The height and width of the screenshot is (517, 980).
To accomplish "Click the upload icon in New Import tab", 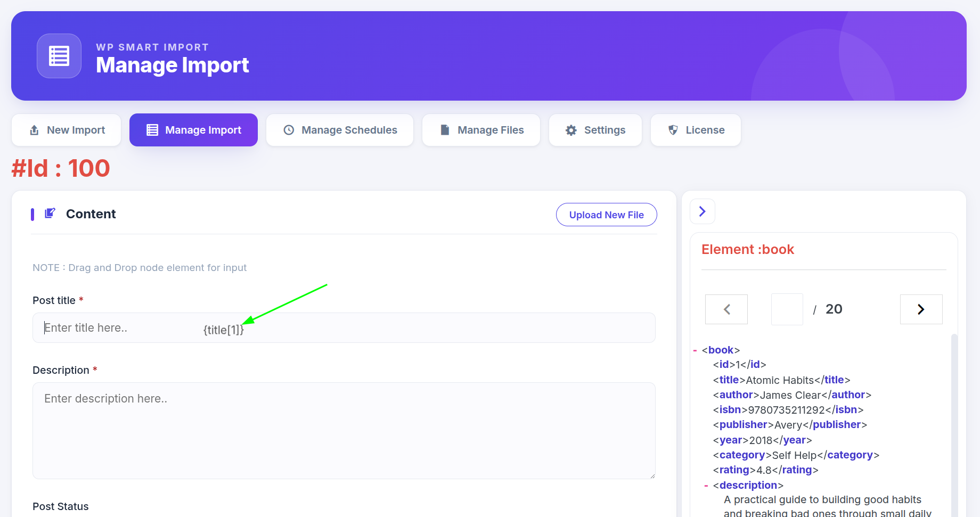I will (x=34, y=130).
